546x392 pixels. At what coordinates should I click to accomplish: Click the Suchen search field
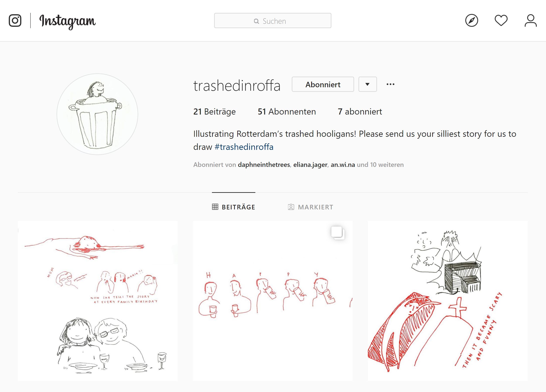click(x=273, y=21)
